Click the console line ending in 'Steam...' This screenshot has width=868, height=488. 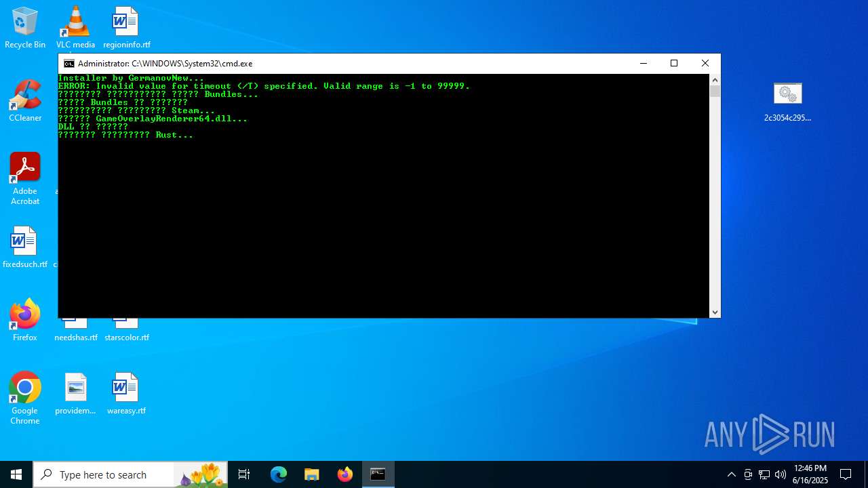[136, 110]
